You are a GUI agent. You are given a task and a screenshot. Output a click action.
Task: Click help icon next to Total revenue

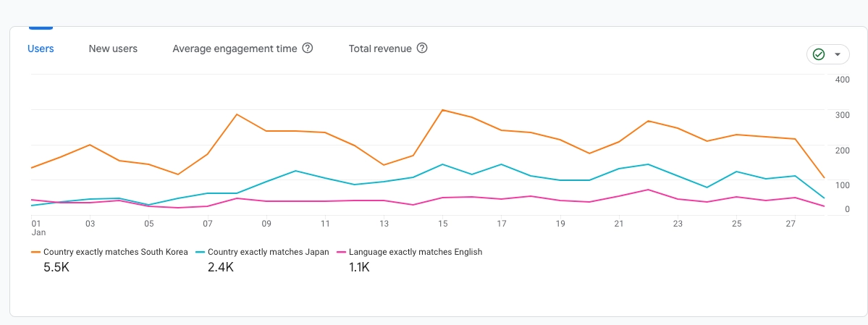(x=422, y=48)
